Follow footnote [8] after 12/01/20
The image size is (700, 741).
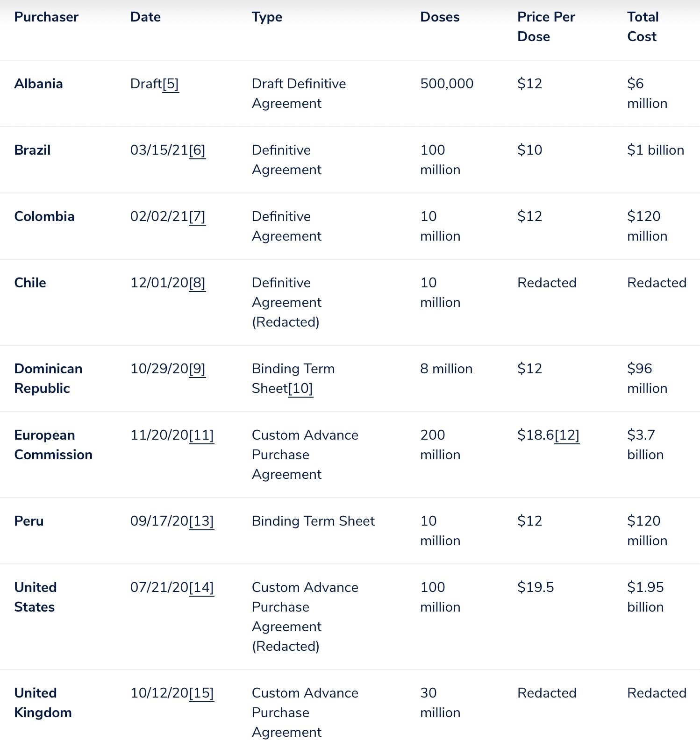click(x=197, y=283)
